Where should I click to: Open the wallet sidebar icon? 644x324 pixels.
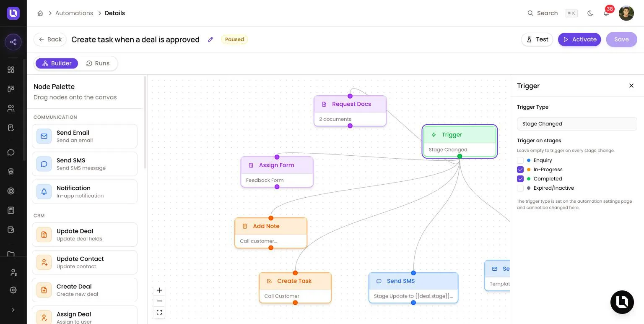(11, 230)
